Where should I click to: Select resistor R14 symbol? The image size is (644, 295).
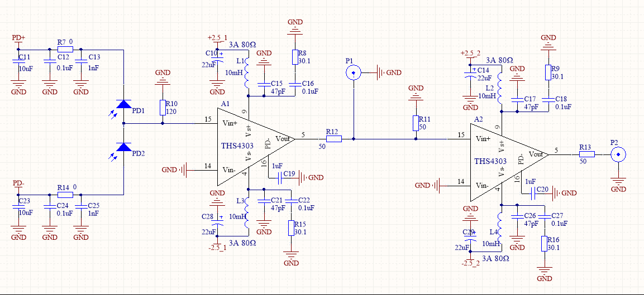[x=65, y=195]
